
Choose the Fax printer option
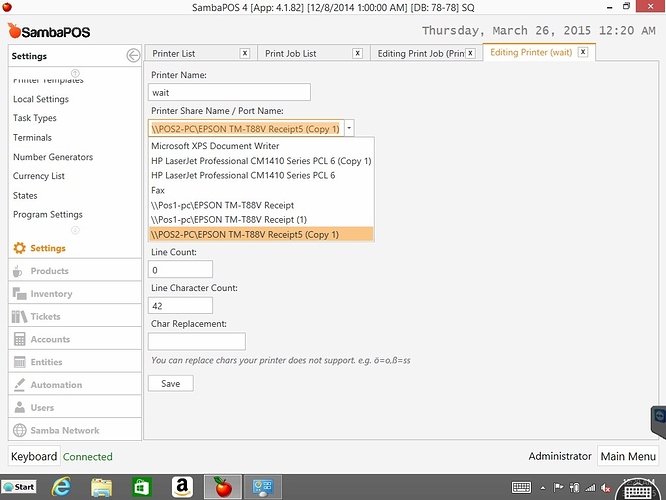261,190
